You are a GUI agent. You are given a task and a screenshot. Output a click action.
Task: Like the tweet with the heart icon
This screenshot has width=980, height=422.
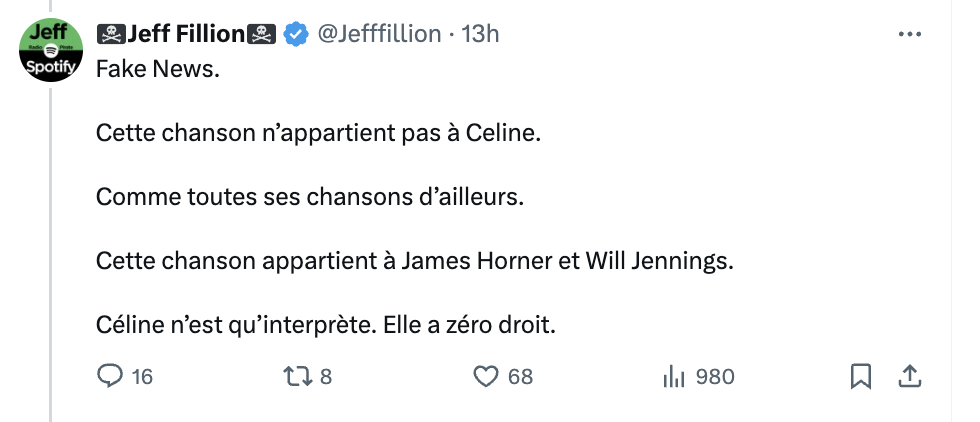(x=485, y=376)
